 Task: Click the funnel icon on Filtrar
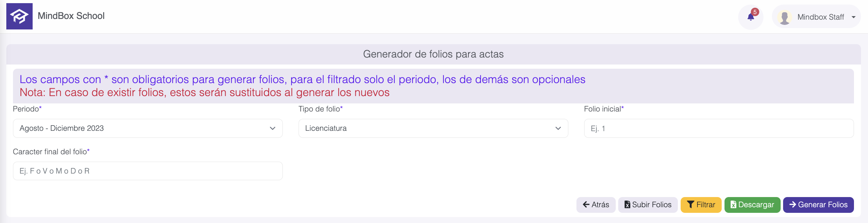point(690,205)
